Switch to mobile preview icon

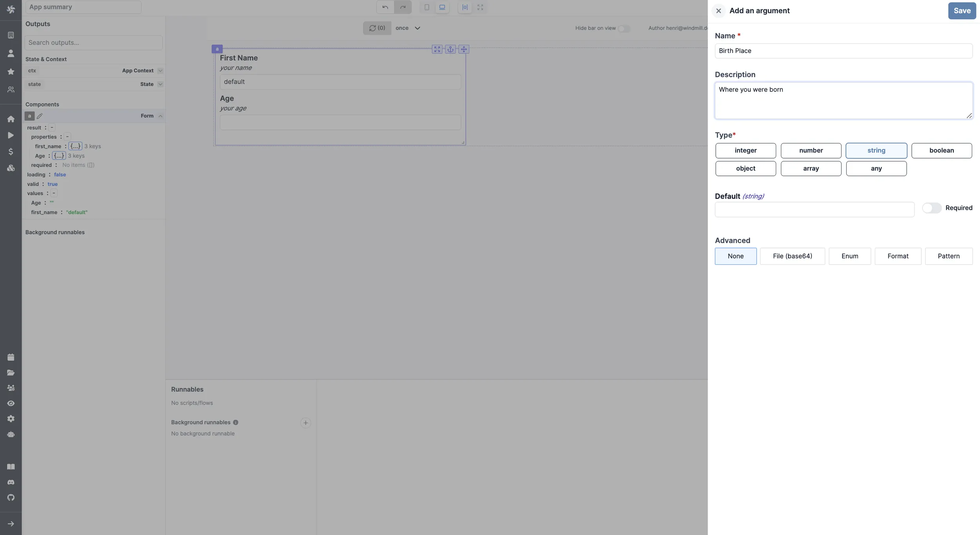pyautogui.click(x=426, y=7)
